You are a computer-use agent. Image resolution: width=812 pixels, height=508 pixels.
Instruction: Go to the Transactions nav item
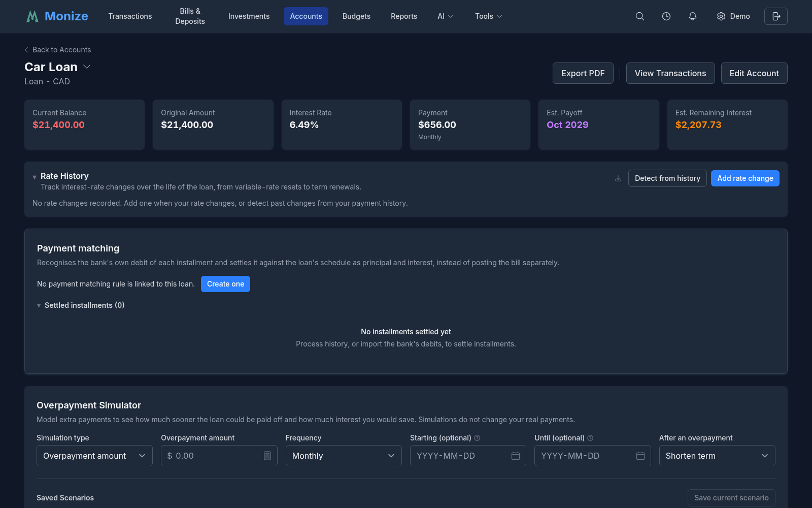130,16
